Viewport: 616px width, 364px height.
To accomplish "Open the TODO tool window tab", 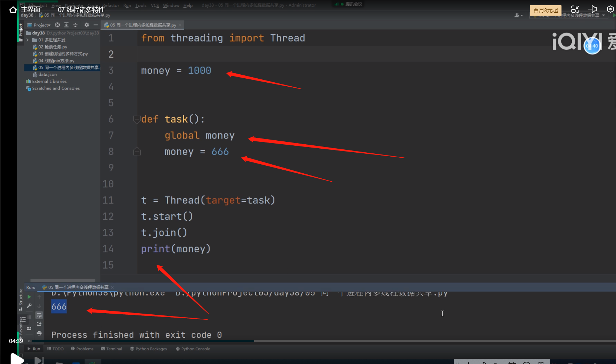I will coord(55,349).
